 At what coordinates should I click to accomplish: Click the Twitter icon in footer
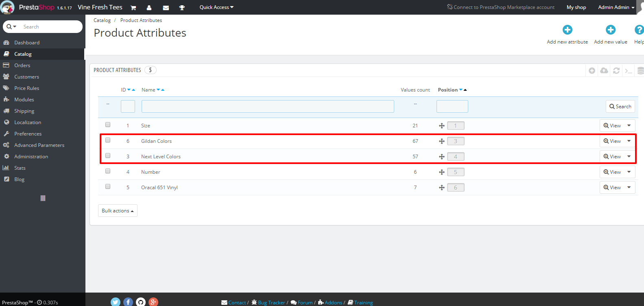pyautogui.click(x=116, y=302)
